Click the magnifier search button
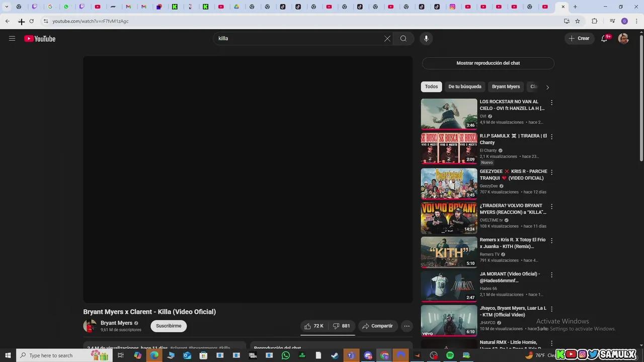This screenshot has width=644, height=362. click(404, 39)
